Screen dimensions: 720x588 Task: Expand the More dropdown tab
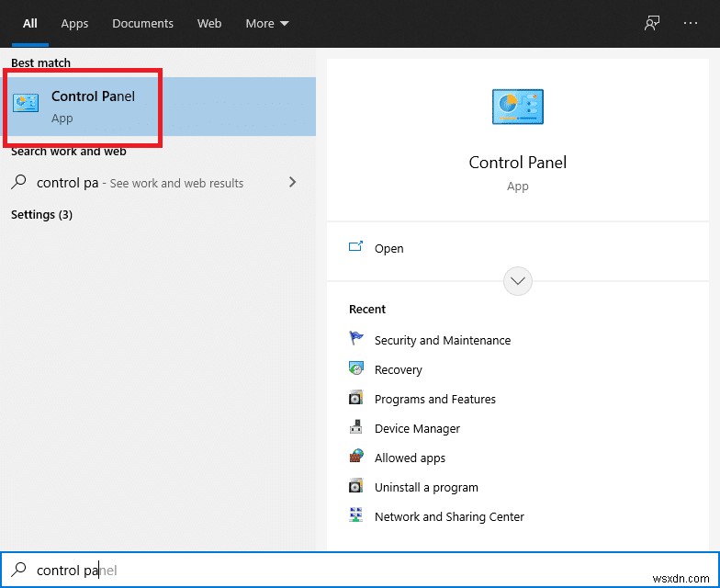pos(266,24)
